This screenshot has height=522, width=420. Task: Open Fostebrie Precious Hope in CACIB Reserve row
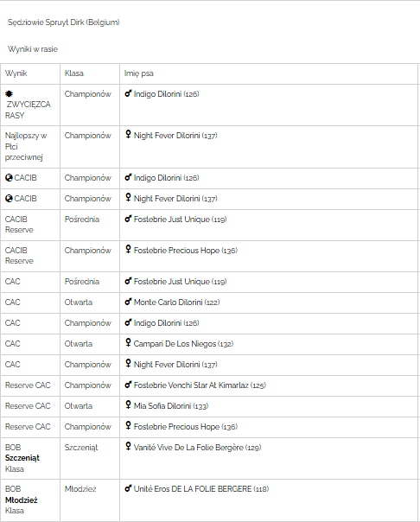[186, 251]
